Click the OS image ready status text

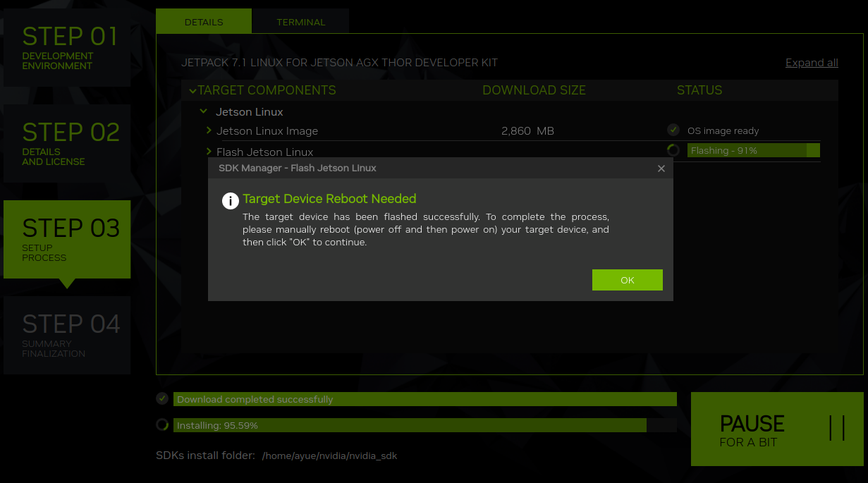point(723,131)
